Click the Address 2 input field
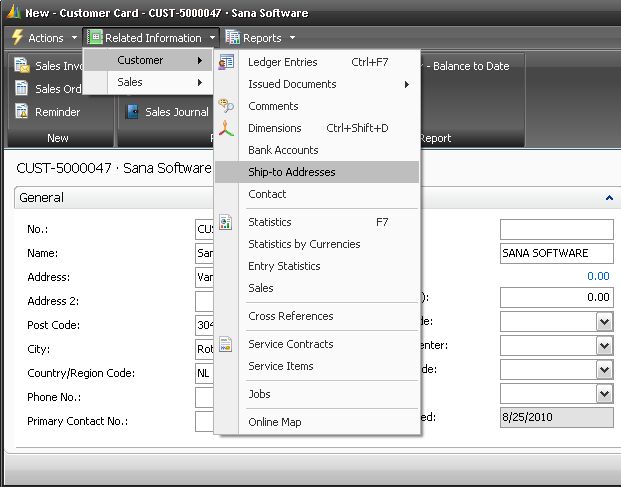Screen dimensions: 621x487 [x=204, y=301]
